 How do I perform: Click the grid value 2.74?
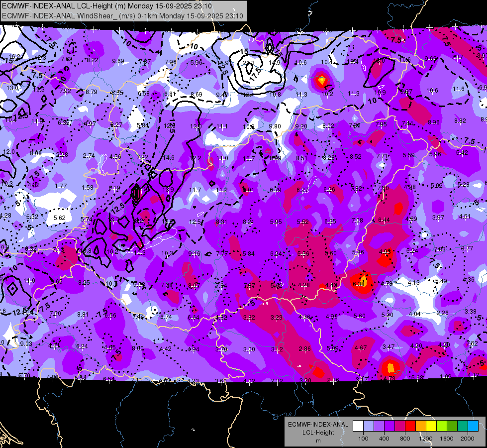(x=89, y=155)
